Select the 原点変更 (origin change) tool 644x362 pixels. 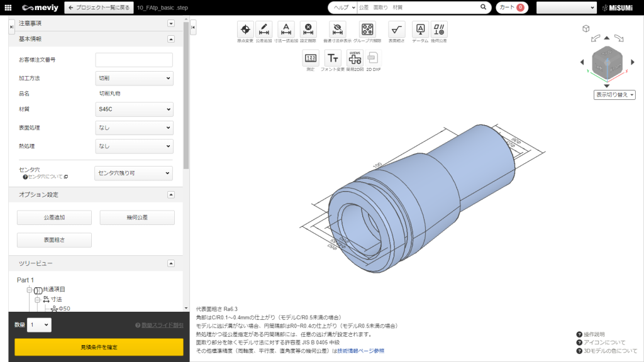245,28
